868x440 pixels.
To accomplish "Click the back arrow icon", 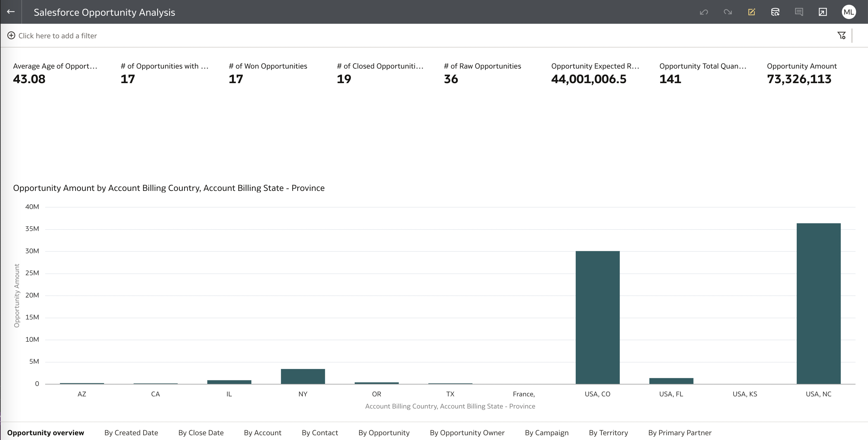I will tap(11, 12).
